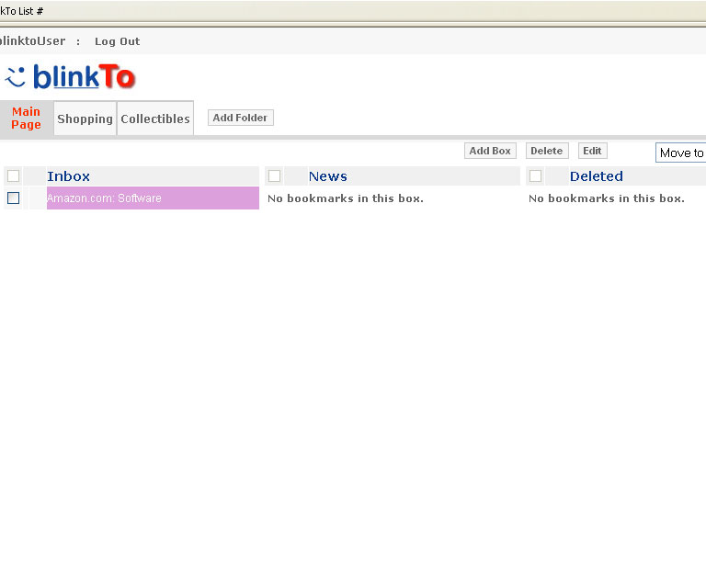The image size is (706, 588).
Task: Open the blinktoUser profile link
Action: [x=33, y=41]
